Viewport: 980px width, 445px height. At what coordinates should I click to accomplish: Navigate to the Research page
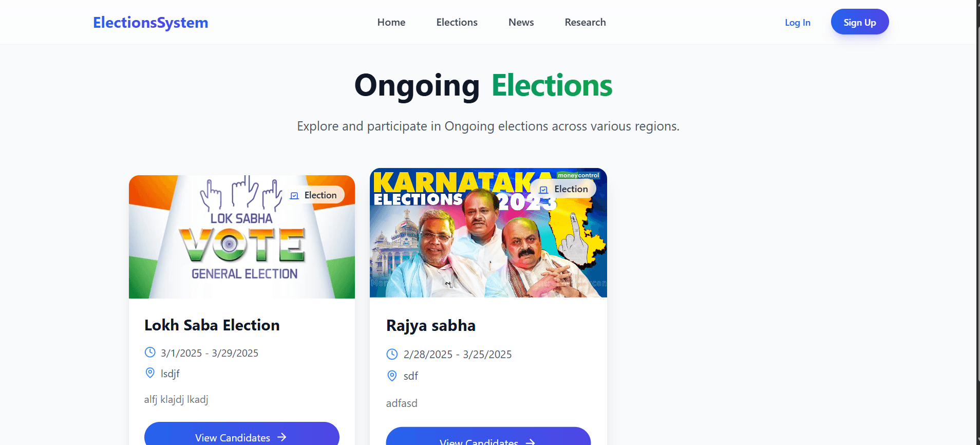[x=585, y=22]
